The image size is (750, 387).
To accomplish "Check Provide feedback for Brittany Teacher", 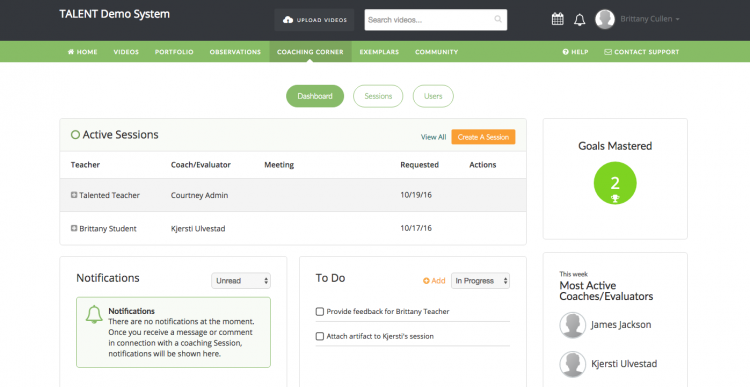I will click(320, 312).
